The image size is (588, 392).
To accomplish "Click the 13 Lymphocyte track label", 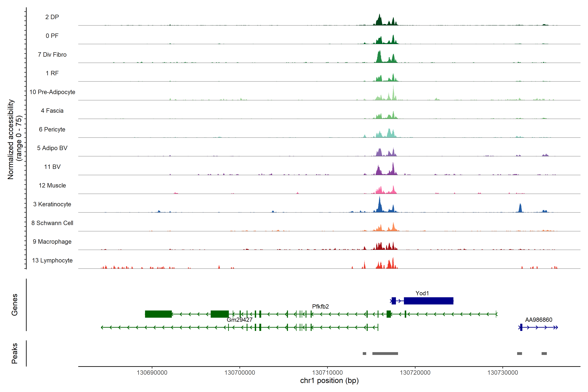I will pyautogui.click(x=52, y=261).
